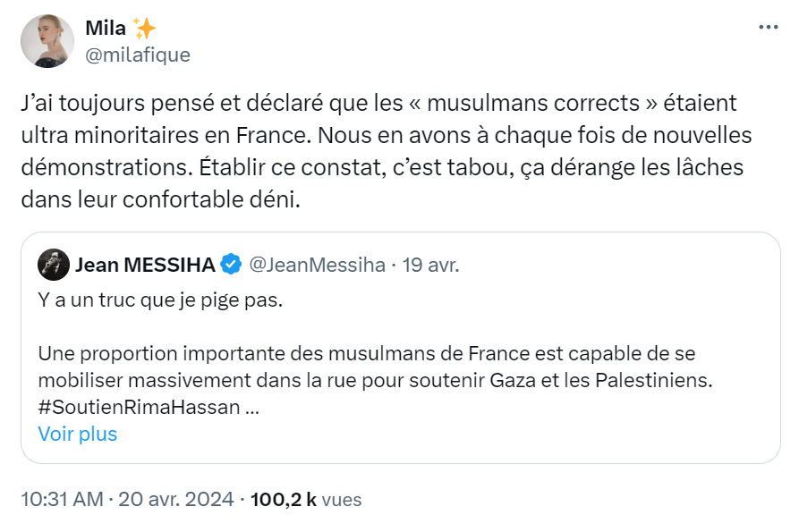Click quoted line "Y a un truc que je pige pas."

(x=160, y=301)
